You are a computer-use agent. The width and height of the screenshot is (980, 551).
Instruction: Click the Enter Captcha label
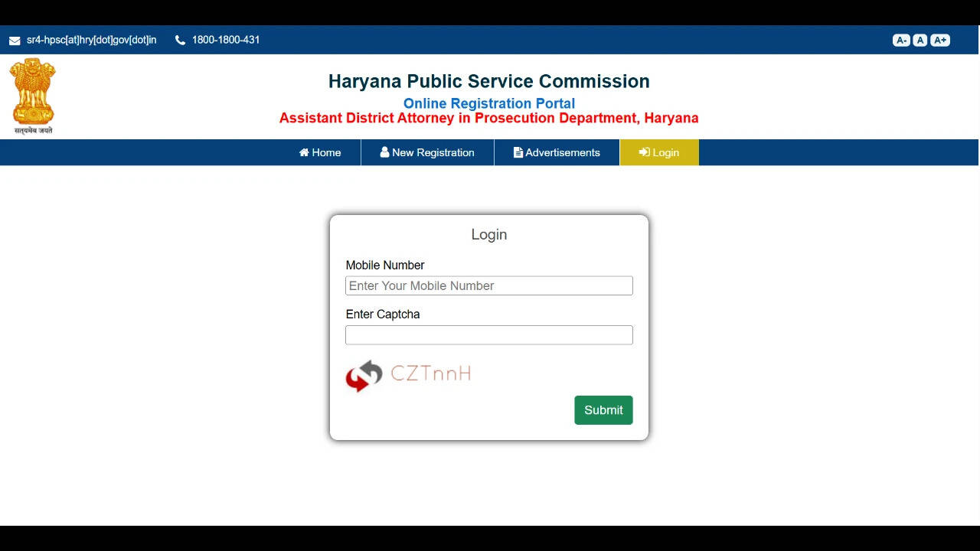[383, 315]
